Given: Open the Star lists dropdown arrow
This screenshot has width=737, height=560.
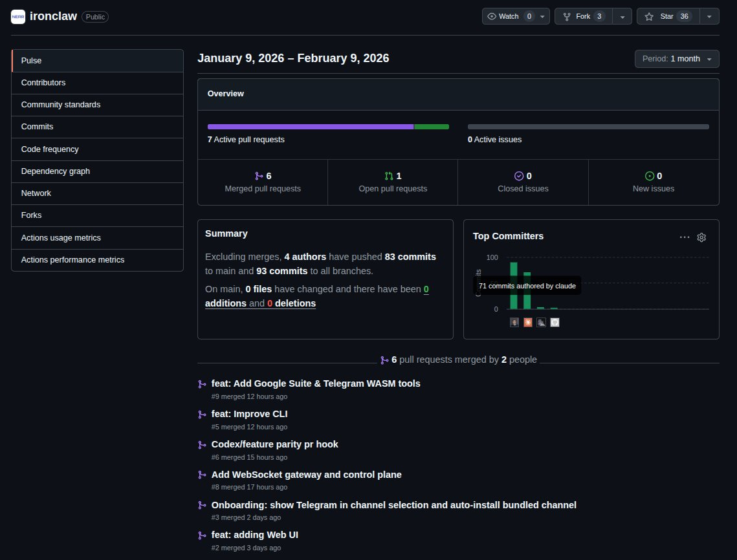Looking at the screenshot, I should (x=709, y=16).
